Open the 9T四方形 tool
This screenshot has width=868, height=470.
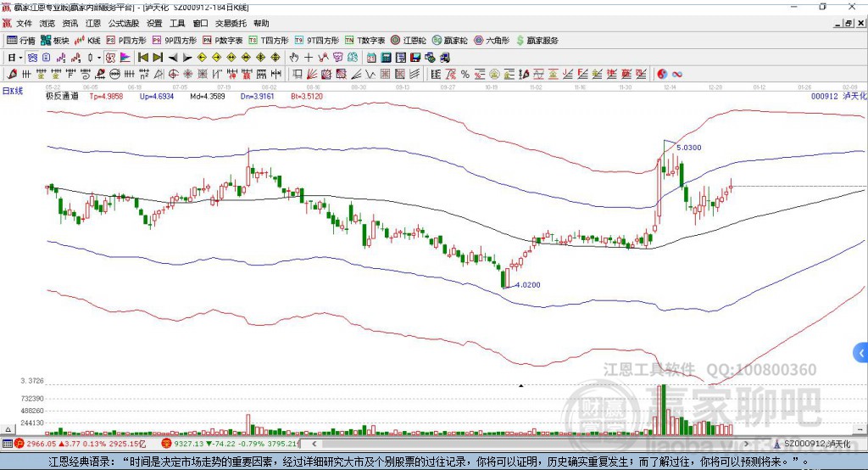click(317, 41)
